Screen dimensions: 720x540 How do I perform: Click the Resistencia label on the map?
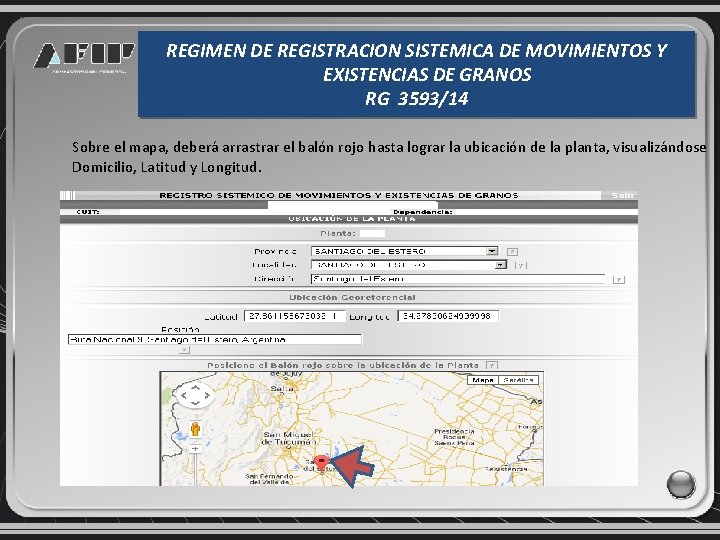(x=506, y=469)
